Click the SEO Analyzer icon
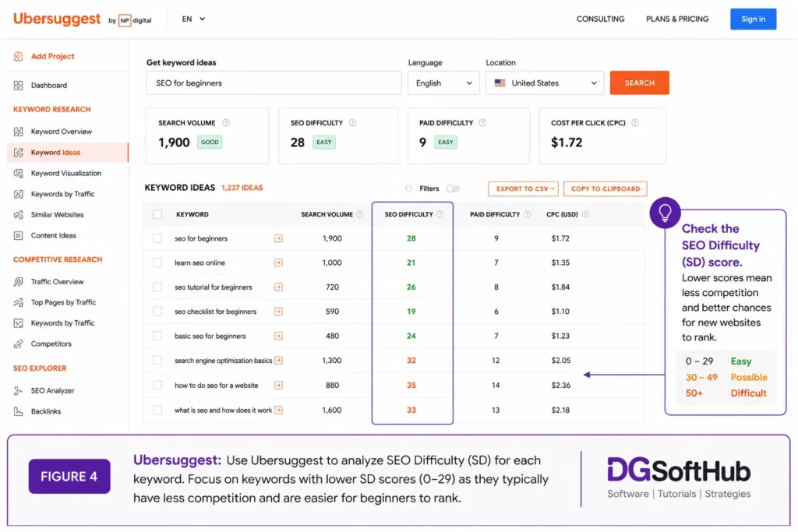 point(19,390)
